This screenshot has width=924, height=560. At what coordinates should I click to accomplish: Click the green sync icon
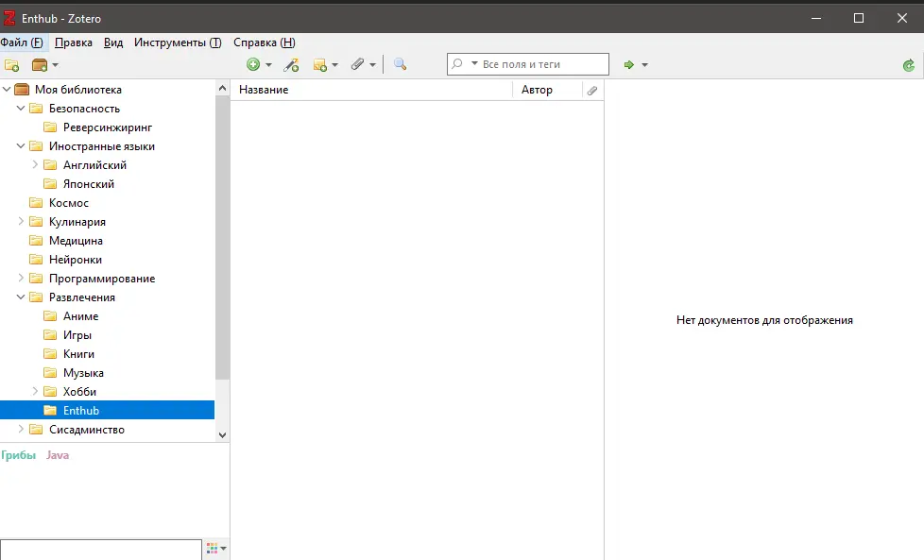pos(909,65)
